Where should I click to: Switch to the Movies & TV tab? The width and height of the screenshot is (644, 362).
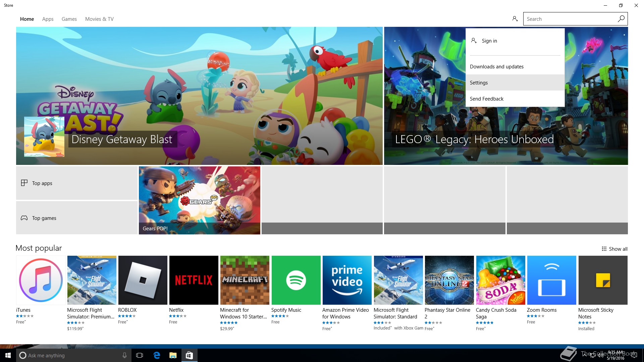pos(99,19)
